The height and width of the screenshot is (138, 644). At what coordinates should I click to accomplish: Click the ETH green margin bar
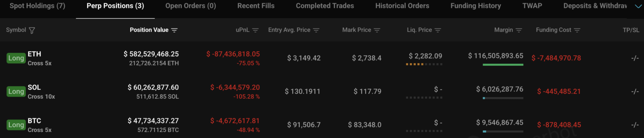[503, 65]
